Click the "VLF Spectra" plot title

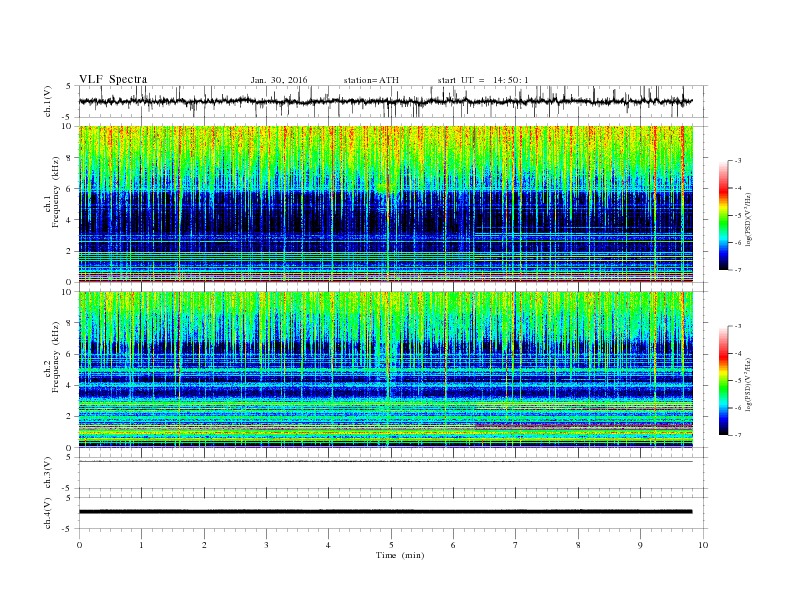click(x=113, y=79)
